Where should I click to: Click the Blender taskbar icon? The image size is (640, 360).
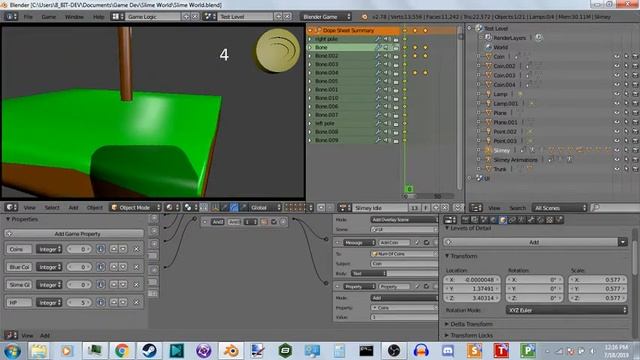(x=231, y=351)
